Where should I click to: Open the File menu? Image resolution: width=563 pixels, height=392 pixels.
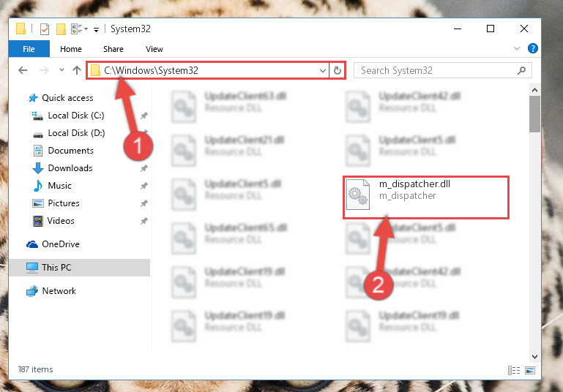pos(29,49)
